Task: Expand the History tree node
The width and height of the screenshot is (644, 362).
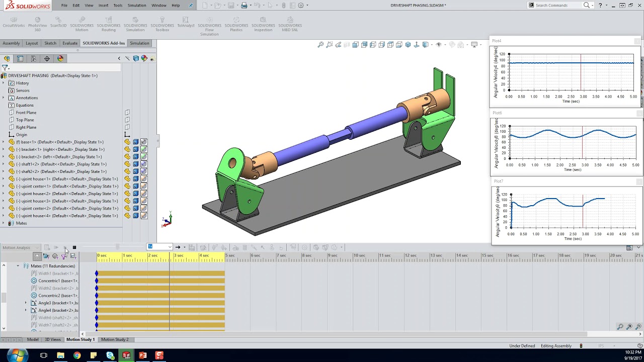Action: point(4,83)
